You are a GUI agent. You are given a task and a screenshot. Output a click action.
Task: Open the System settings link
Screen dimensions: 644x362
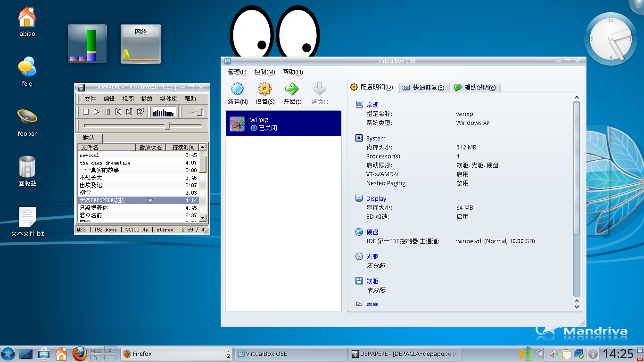376,138
